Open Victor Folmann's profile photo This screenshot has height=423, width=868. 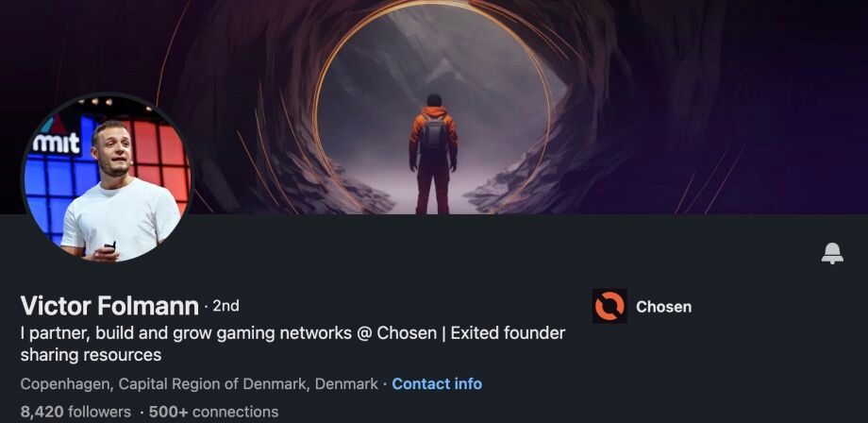pyautogui.click(x=107, y=178)
